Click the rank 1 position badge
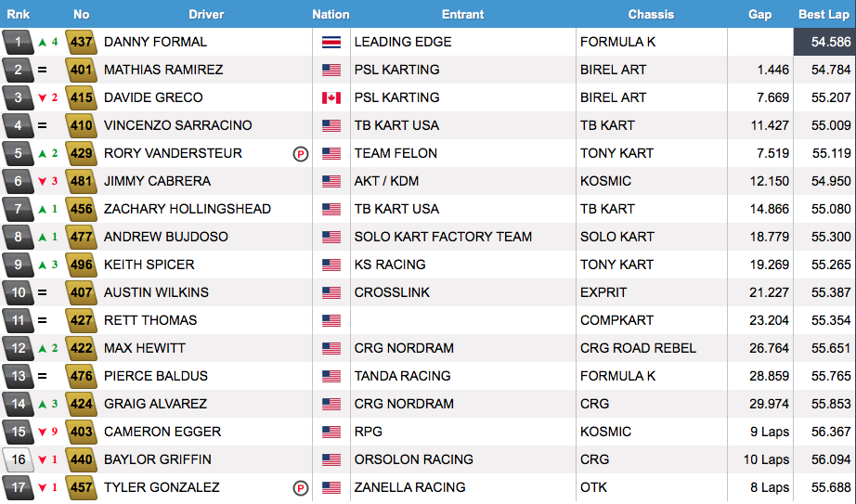This screenshot has height=504, width=856. [x=18, y=42]
